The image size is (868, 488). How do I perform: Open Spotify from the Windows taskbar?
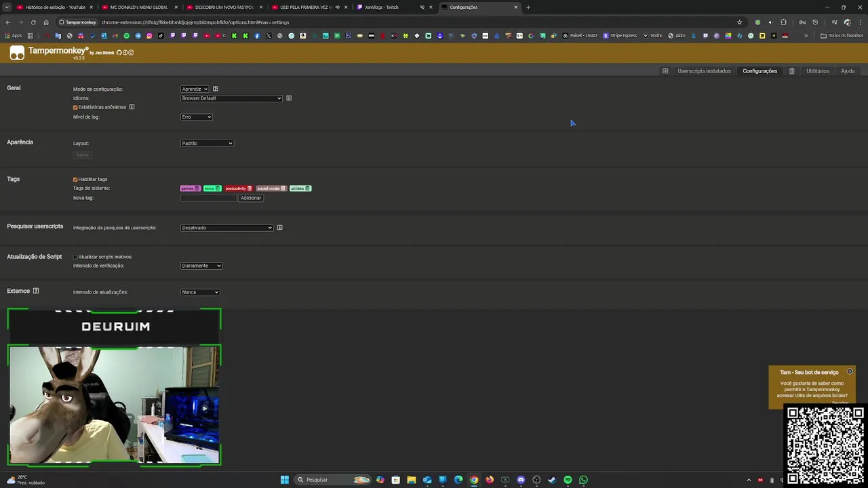pos(568,480)
